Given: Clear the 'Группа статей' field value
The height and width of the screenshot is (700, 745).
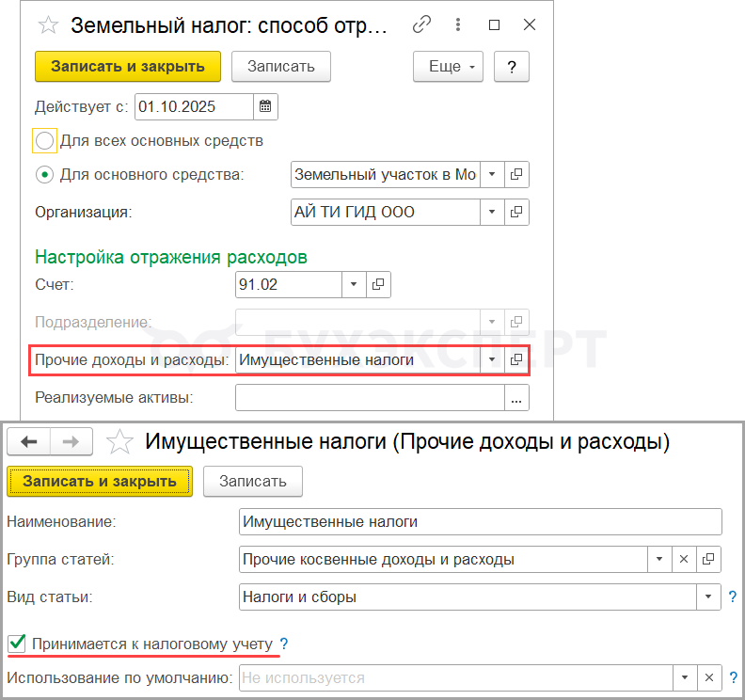Looking at the screenshot, I should [x=684, y=559].
